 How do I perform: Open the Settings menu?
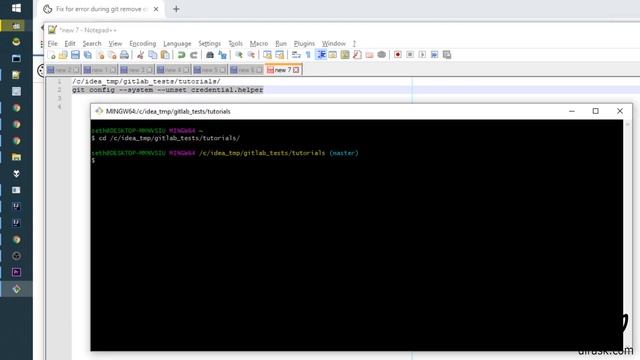coord(209,43)
